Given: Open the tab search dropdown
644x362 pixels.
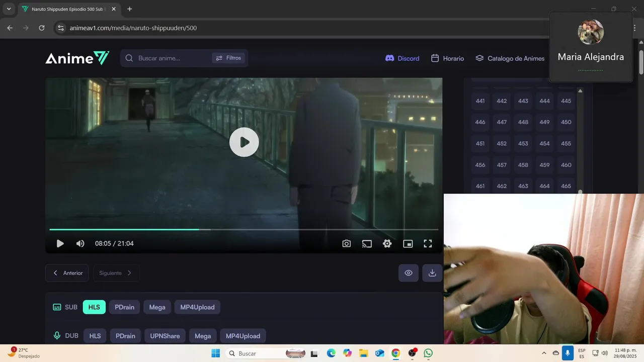Looking at the screenshot, I should [x=9, y=9].
